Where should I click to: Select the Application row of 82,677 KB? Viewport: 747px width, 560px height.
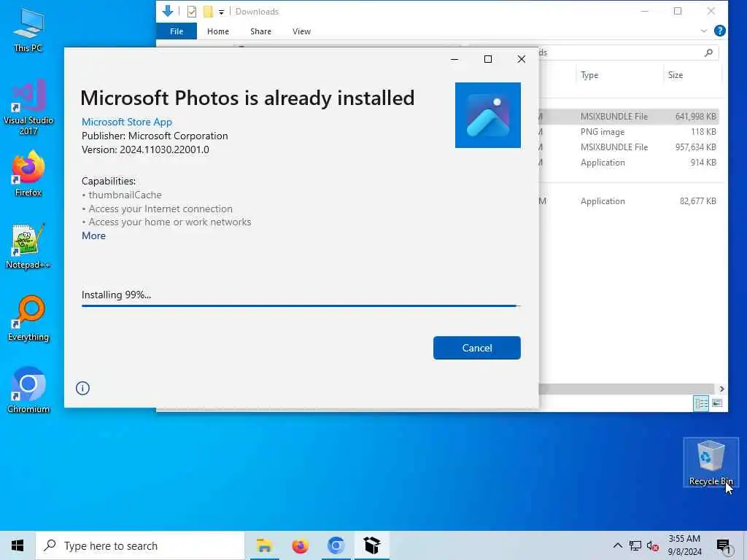(x=628, y=201)
